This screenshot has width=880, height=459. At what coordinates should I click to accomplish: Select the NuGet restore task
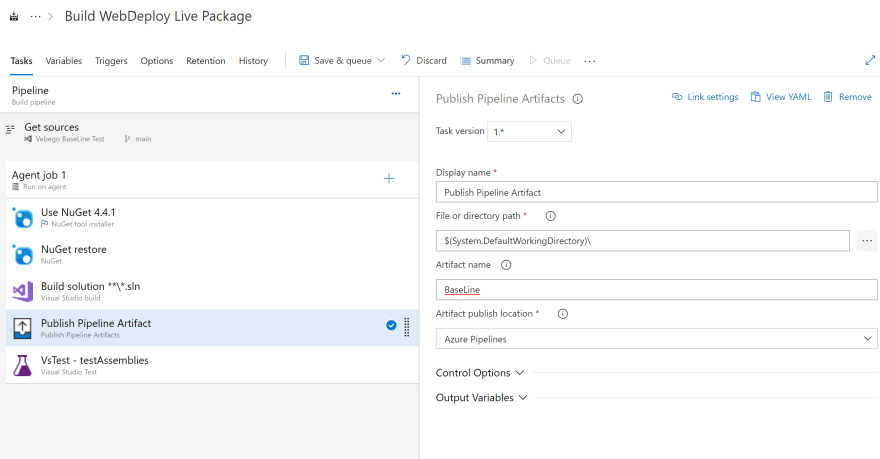click(212, 254)
